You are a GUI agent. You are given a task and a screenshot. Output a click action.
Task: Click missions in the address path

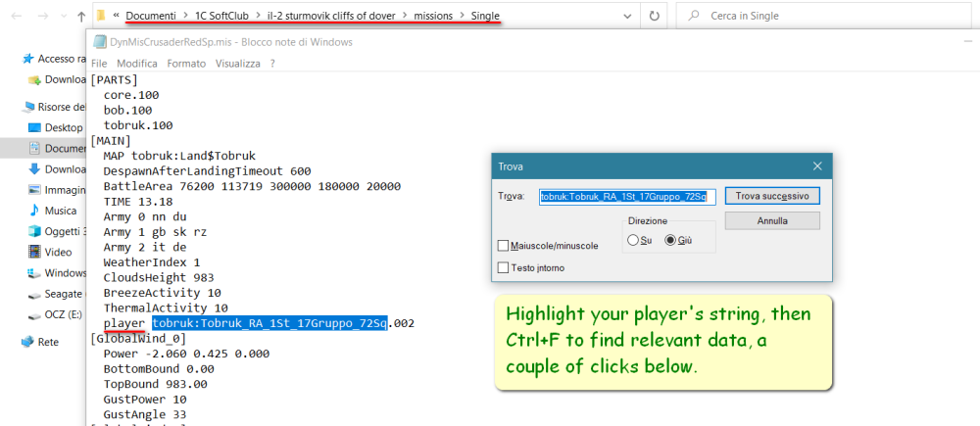point(433,17)
